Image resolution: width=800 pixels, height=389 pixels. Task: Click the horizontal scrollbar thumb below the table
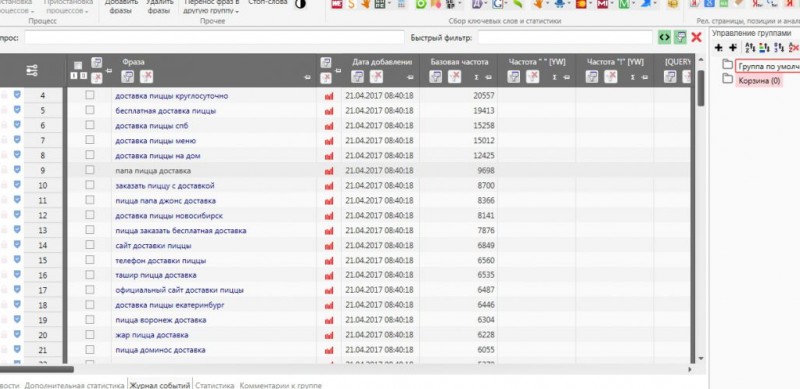tap(37, 369)
